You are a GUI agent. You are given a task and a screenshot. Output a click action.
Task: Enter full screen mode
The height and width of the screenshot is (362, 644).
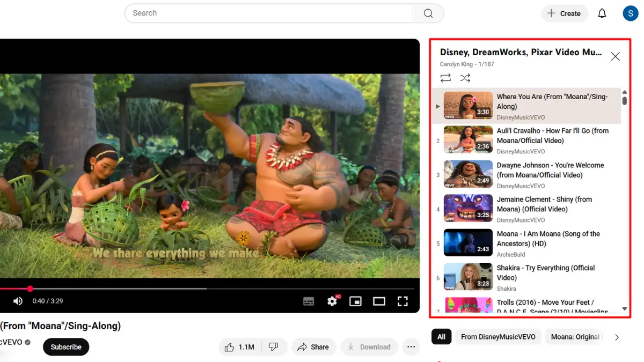coord(402,301)
